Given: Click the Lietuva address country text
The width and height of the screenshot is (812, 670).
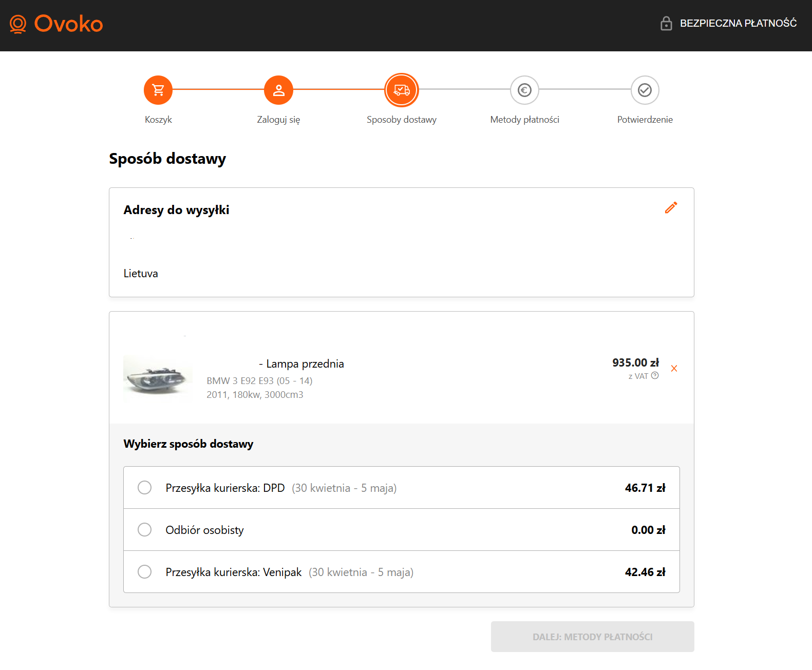Looking at the screenshot, I should (x=141, y=274).
